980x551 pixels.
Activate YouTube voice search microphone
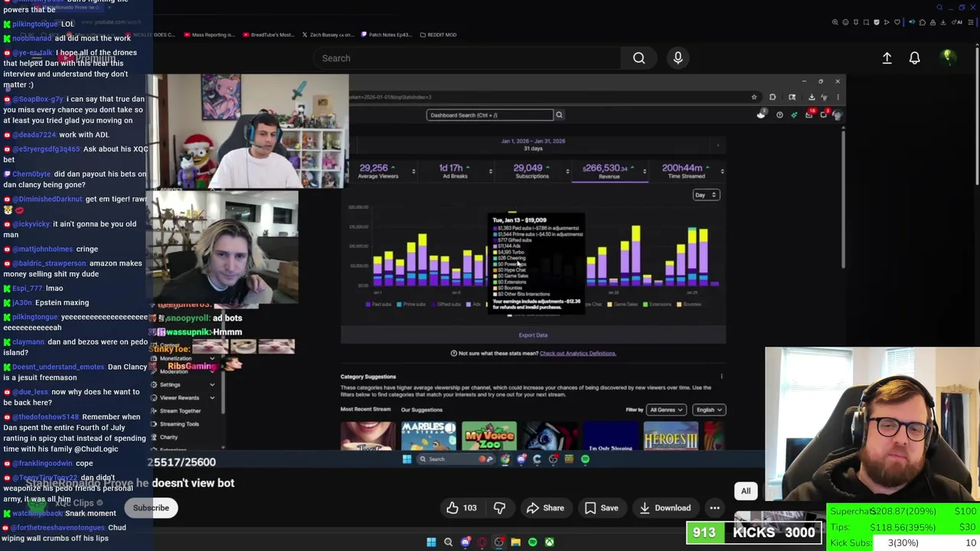coord(678,58)
